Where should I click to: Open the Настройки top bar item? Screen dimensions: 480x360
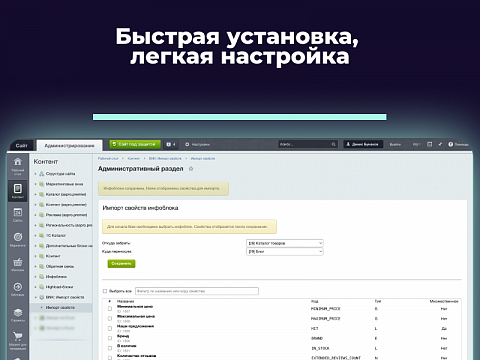(197, 144)
